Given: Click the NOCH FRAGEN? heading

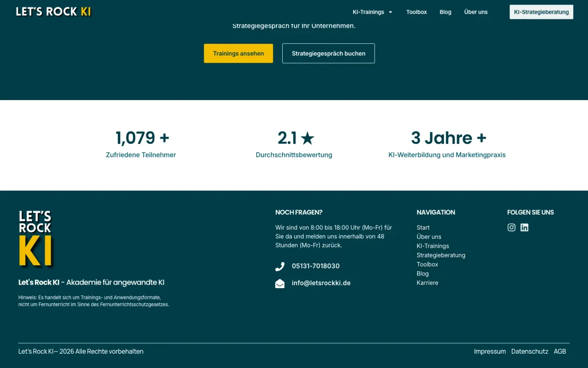Looking at the screenshot, I should pyautogui.click(x=299, y=212).
